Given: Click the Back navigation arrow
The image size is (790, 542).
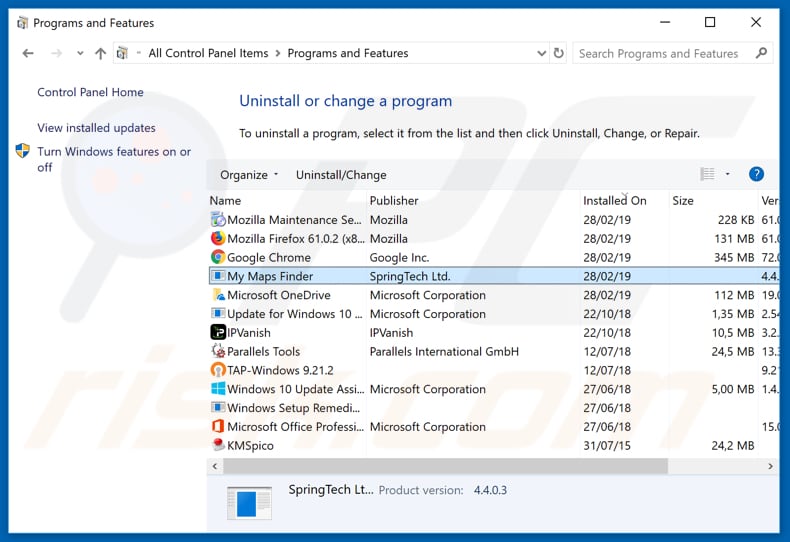Looking at the screenshot, I should coord(28,53).
